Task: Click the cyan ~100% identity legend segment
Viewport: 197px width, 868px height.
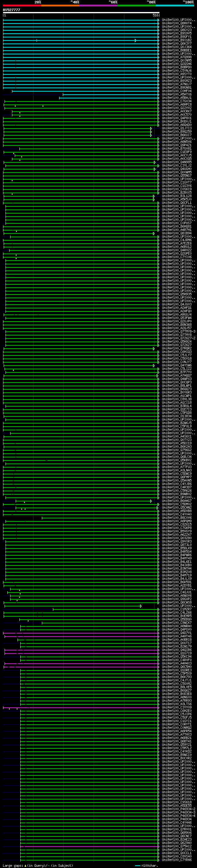Action: click(x=175, y=6)
